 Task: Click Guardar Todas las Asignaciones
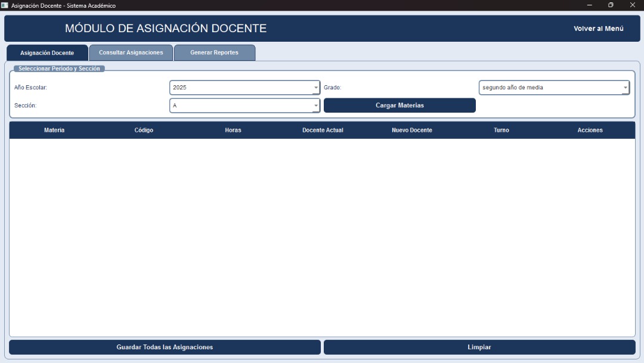pos(165,347)
